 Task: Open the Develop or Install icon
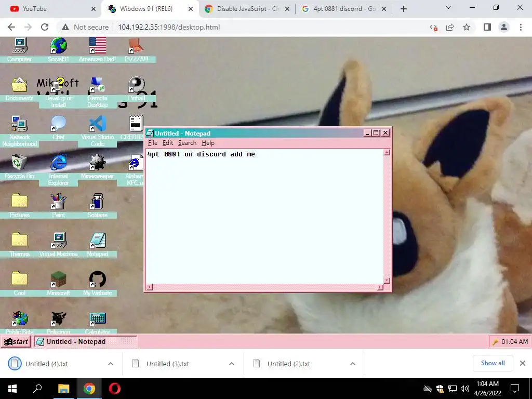(x=58, y=85)
